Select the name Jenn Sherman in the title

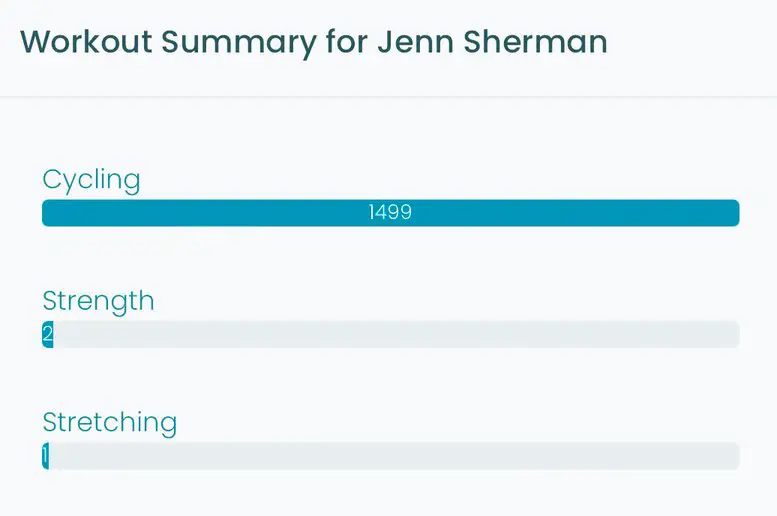pyautogui.click(x=493, y=42)
